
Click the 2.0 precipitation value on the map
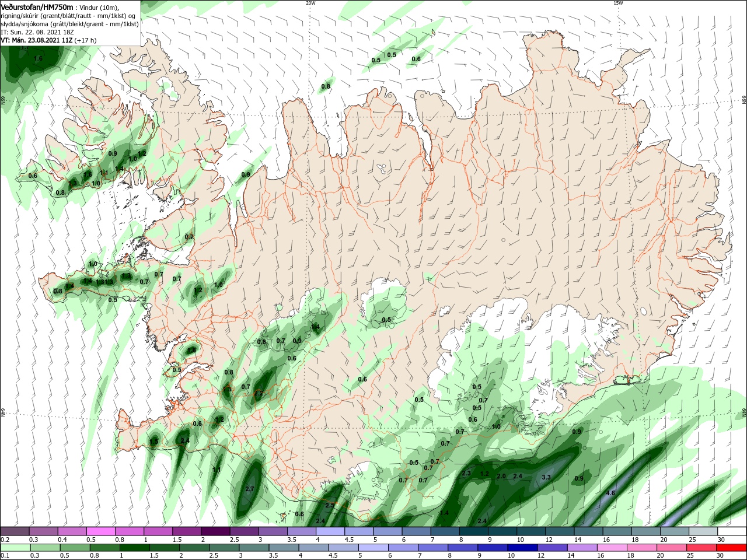pos(501,476)
